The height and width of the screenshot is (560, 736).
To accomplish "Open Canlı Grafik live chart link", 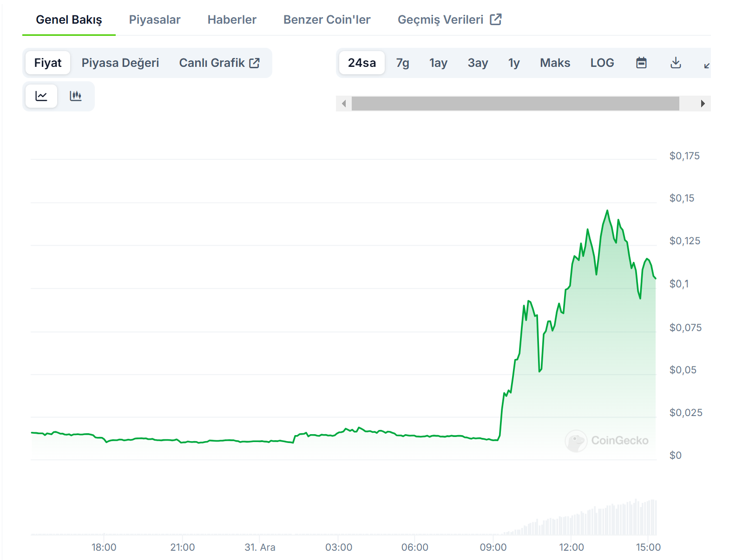I will (219, 63).
